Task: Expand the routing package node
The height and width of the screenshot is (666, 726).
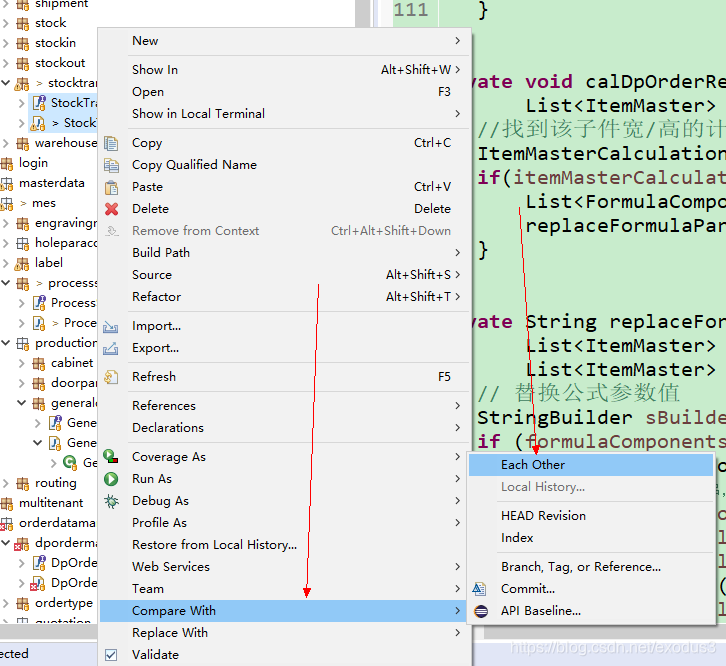Action: coord(6,484)
